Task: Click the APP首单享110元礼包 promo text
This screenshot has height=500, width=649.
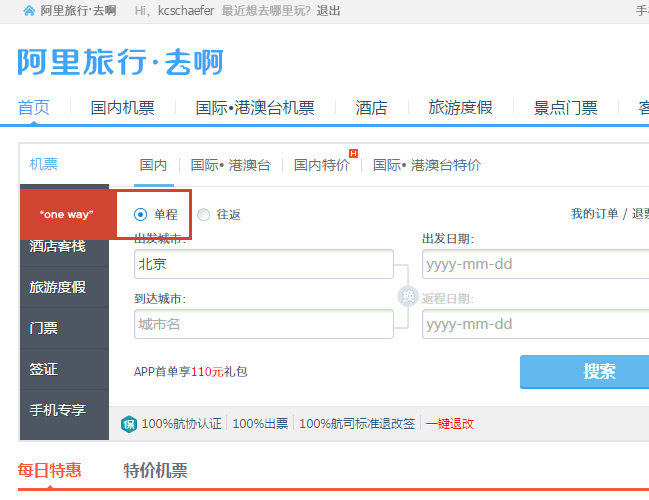Action: point(190,372)
